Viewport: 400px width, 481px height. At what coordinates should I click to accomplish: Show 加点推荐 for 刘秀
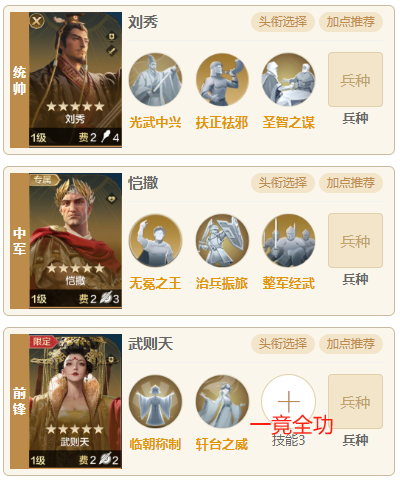point(351,22)
